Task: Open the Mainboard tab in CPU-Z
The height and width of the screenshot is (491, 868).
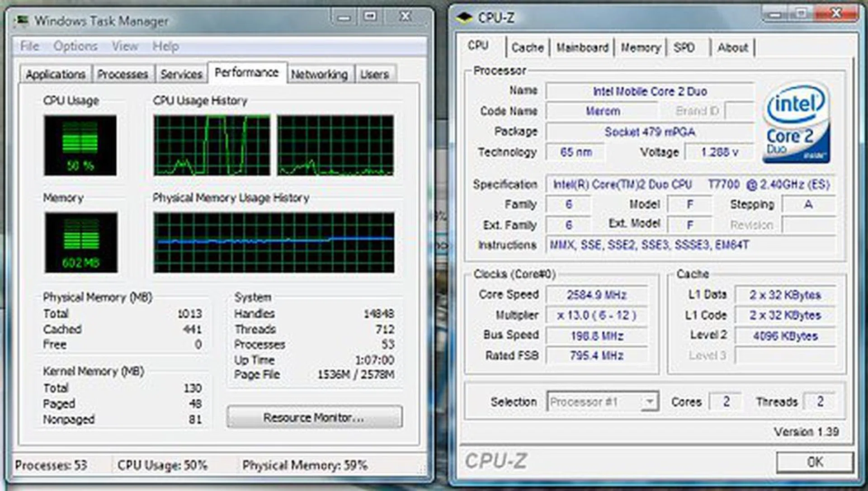Action: (x=582, y=47)
